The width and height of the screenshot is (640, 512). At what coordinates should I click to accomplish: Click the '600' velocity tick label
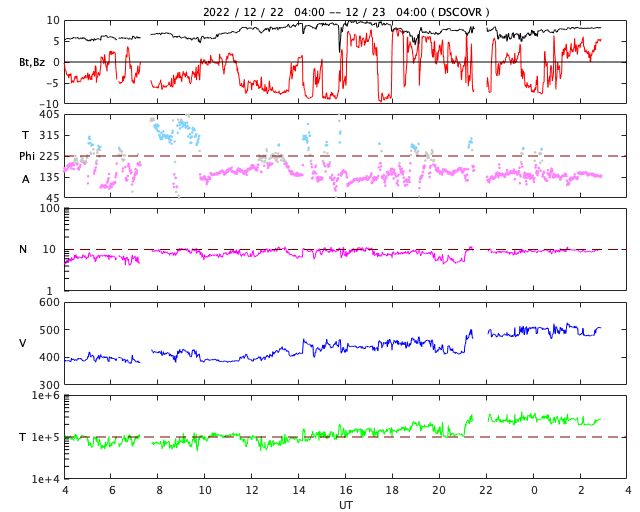(x=49, y=303)
